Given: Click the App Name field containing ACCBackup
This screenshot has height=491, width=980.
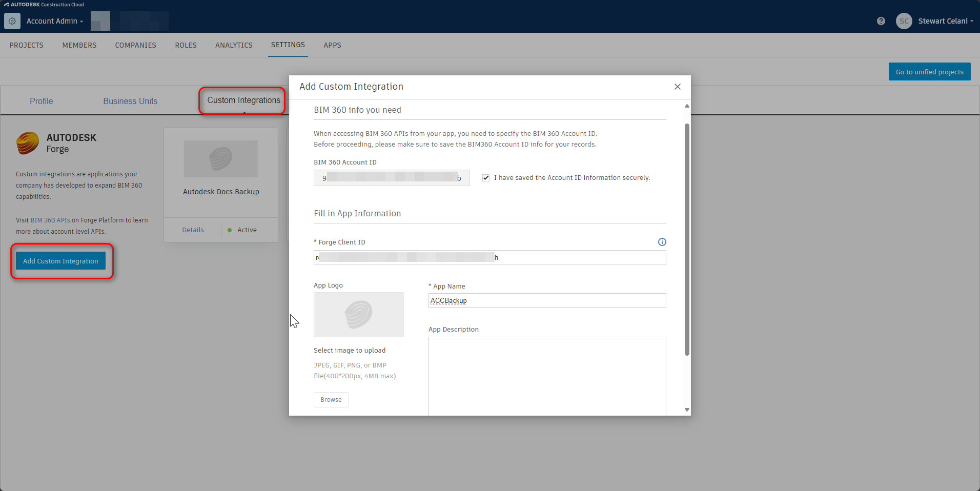Looking at the screenshot, I should coord(547,300).
